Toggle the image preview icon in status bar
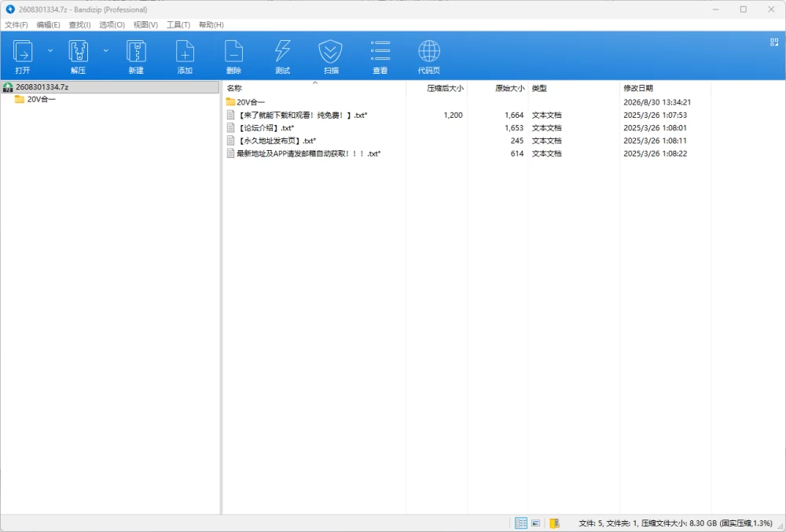This screenshot has height=532, width=786. pyautogui.click(x=536, y=523)
